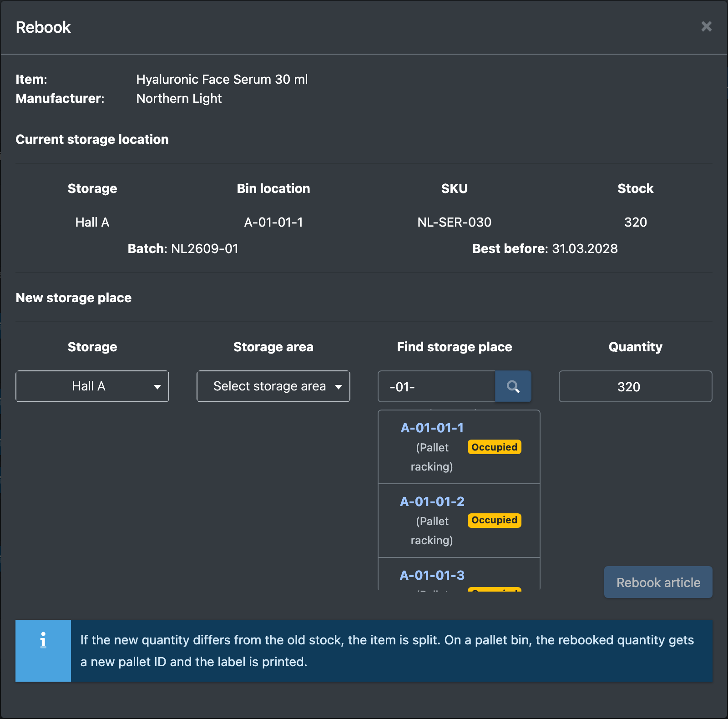This screenshot has height=719, width=728.
Task: Click the manufacturer name Northern Light
Action: [179, 98]
